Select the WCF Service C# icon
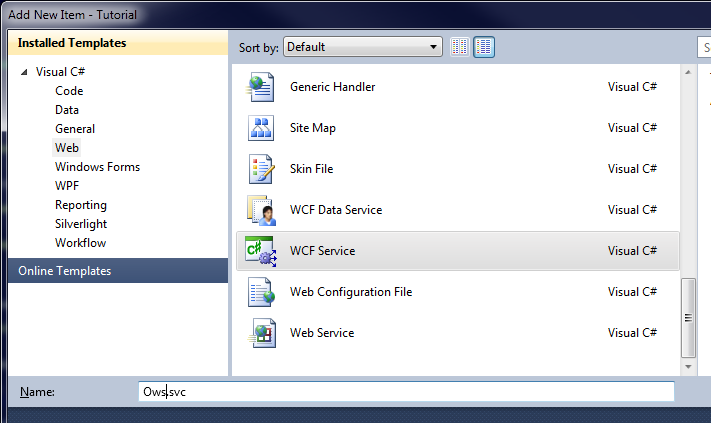 (x=261, y=251)
